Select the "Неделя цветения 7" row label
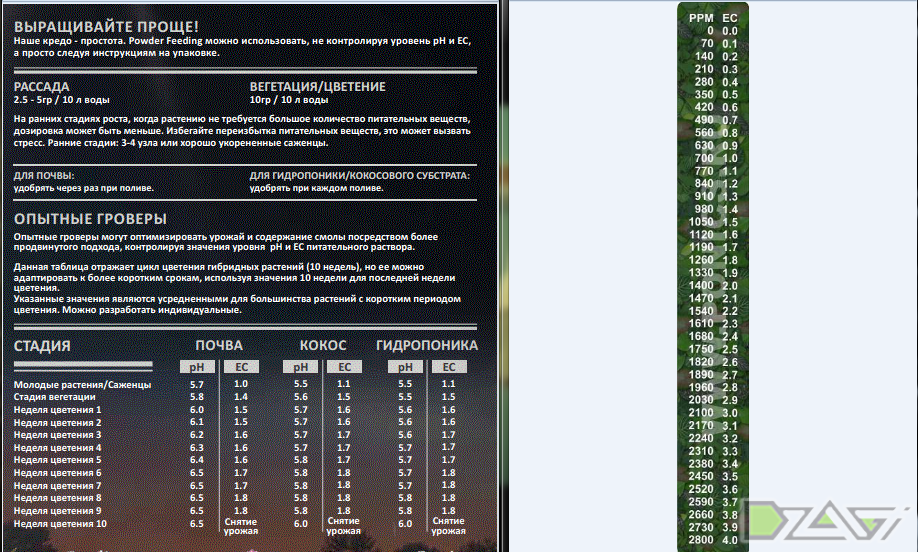The image size is (918, 552). coord(57,486)
